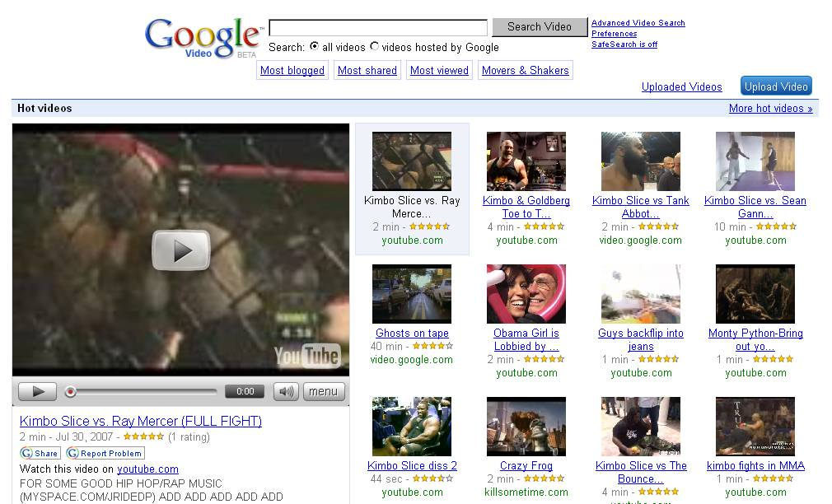The width and height of the screenshot is (832, 504).
Task: Click the YouTube watermark on the video
Action: [306, 356]
